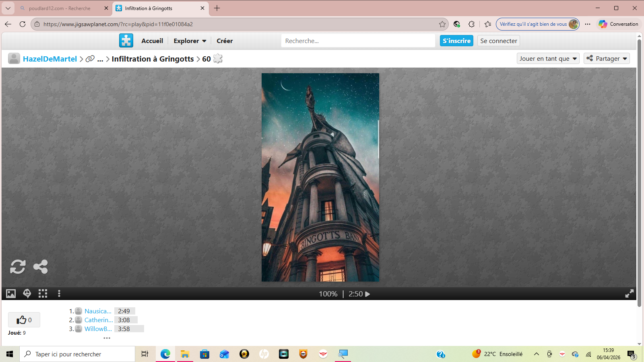Expand the Explorer dropdown menu

click(190, 41)
